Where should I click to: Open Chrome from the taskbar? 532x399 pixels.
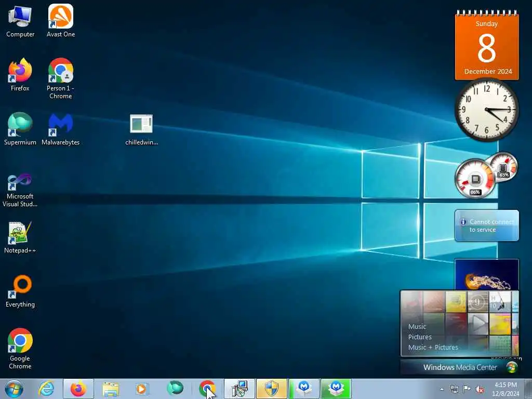[x=207, y=389]
